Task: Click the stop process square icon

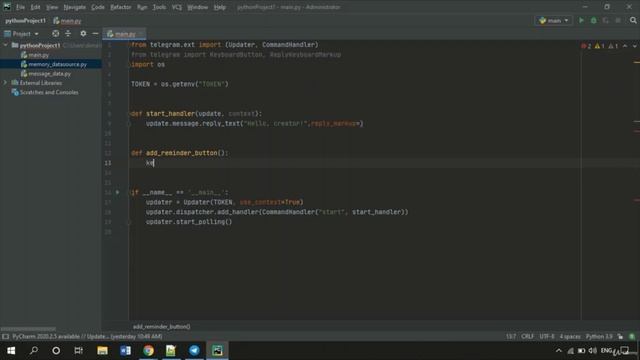Action: [x=618, y=20]
